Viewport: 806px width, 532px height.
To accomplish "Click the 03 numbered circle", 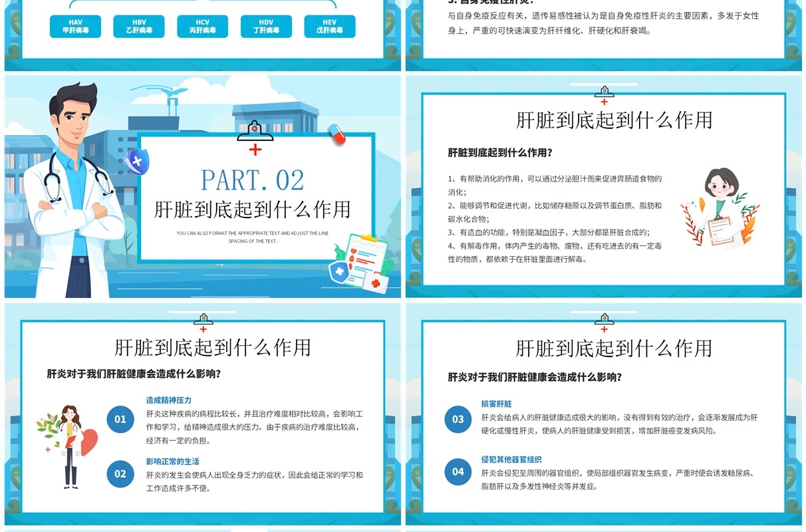I will (458, 419).
